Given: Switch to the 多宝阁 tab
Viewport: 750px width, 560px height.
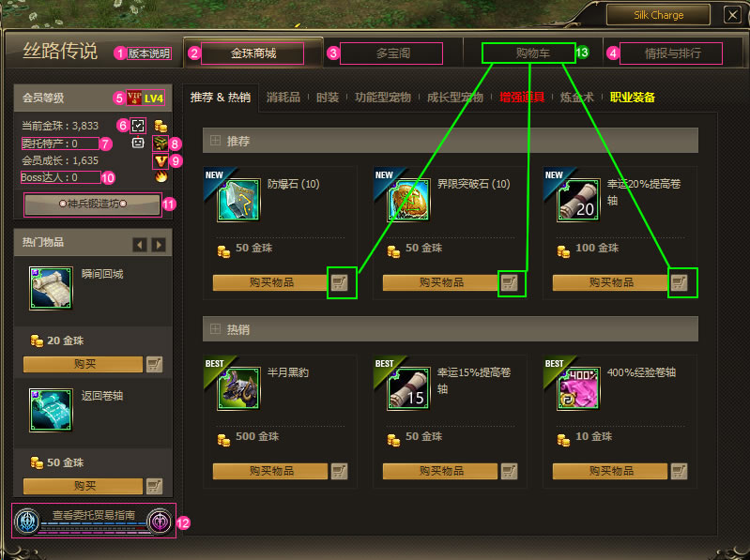Looking at the screenshot, I should pyautogui.click(x=392, y=53).
